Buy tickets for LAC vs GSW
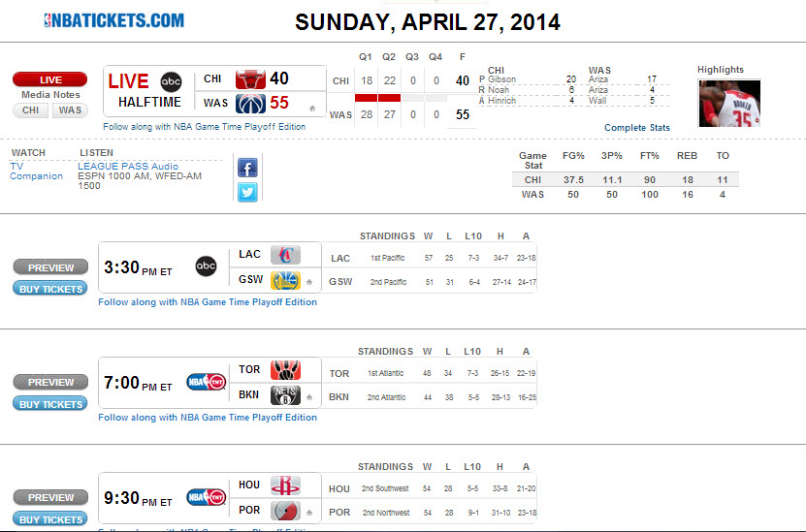 pyautogui.click(x=50, y=288)
